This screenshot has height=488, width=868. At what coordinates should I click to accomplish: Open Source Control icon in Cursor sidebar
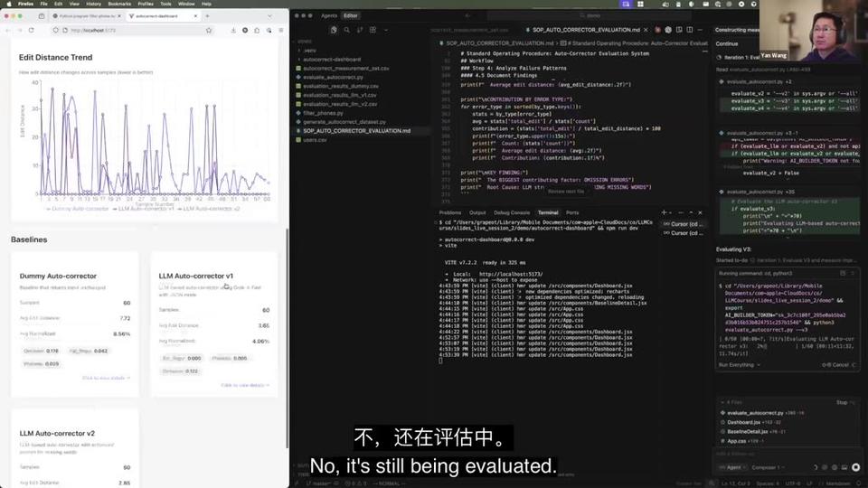pyautogui.click(x=360, y=30)
